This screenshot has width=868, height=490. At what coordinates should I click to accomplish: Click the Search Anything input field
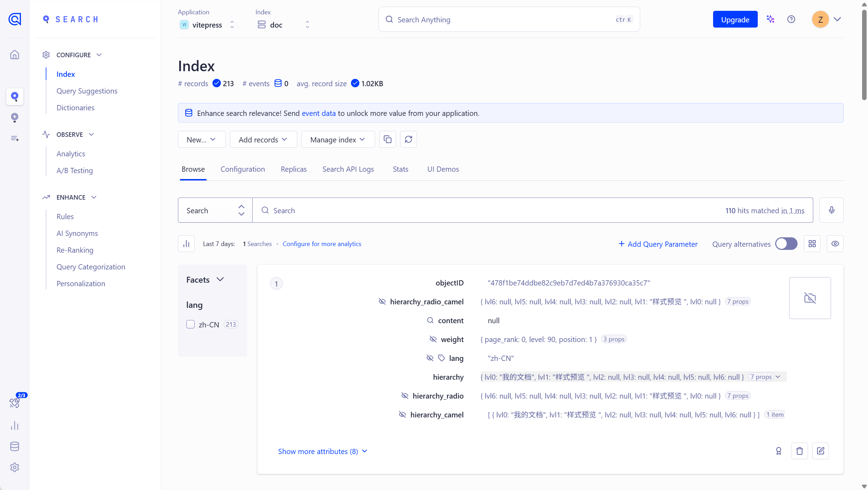click(502, 20)
